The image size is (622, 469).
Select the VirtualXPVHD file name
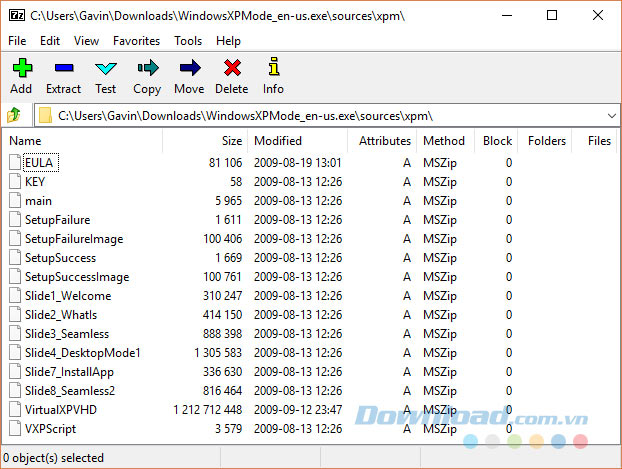click(61, 410)
